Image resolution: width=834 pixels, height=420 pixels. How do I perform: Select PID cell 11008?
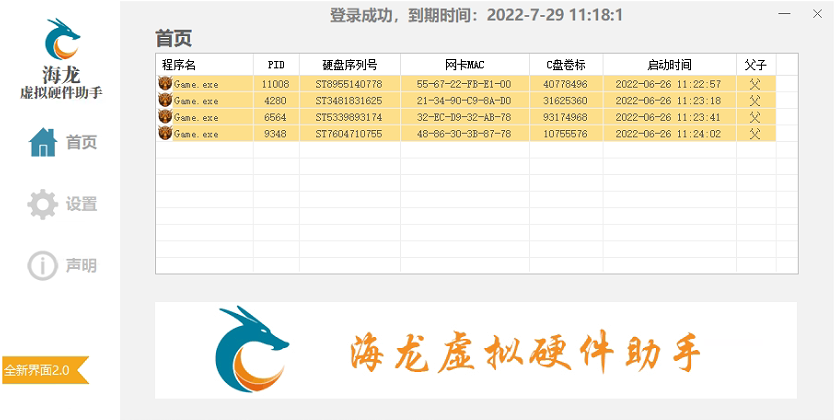(276, 84)
